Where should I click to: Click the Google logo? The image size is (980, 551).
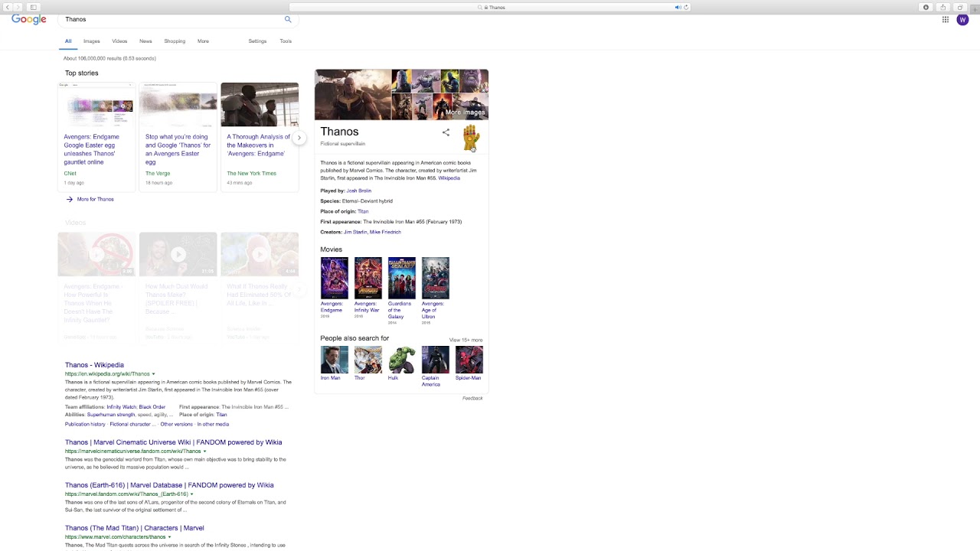[29, 20]
